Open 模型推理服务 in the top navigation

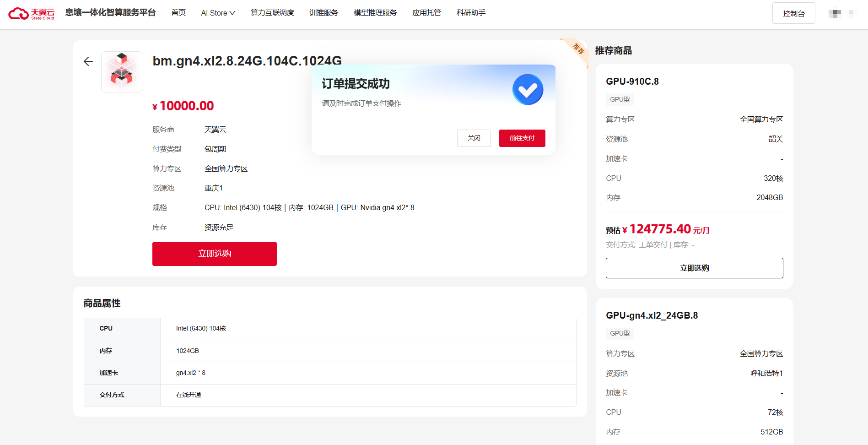(375, 13)
